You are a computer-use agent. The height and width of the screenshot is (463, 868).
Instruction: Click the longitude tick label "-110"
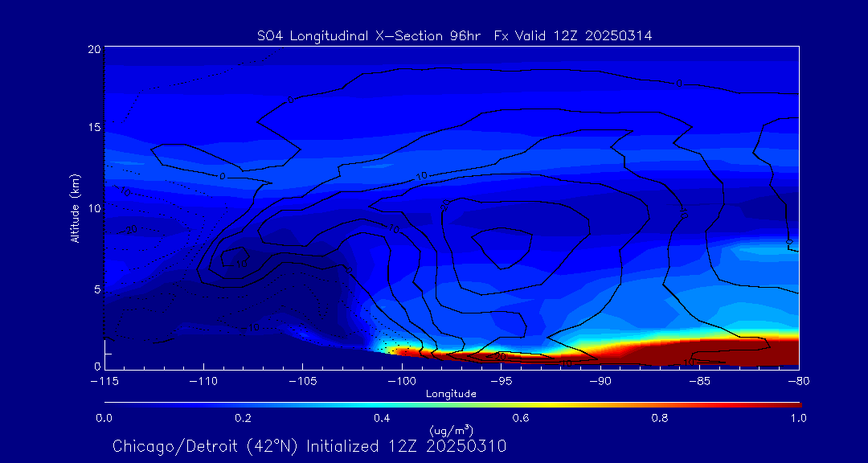[x=203, y=382]
